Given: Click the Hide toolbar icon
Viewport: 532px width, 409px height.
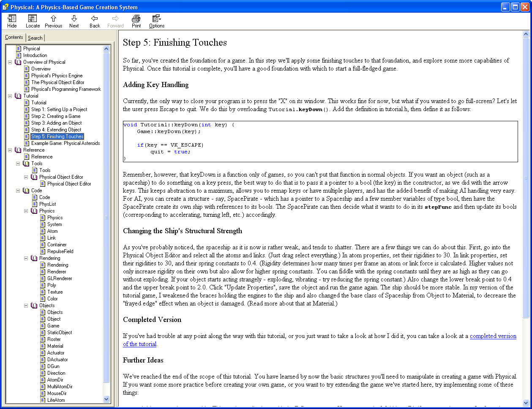Looking at the screenshot, I should point(12,19).
